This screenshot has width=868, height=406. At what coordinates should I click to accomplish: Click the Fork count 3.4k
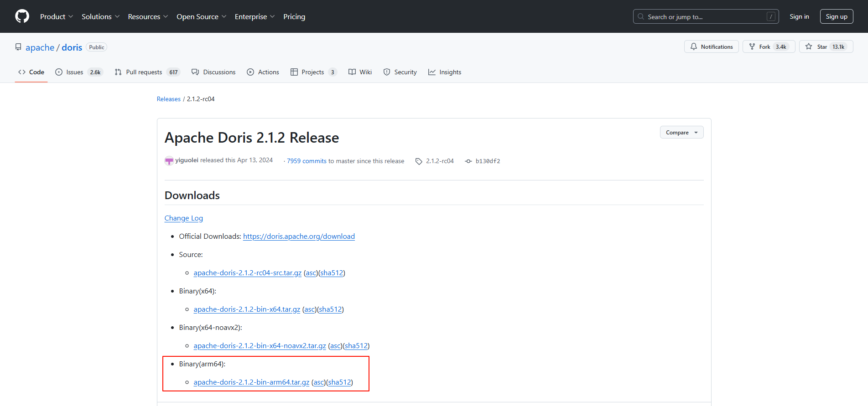781,47
